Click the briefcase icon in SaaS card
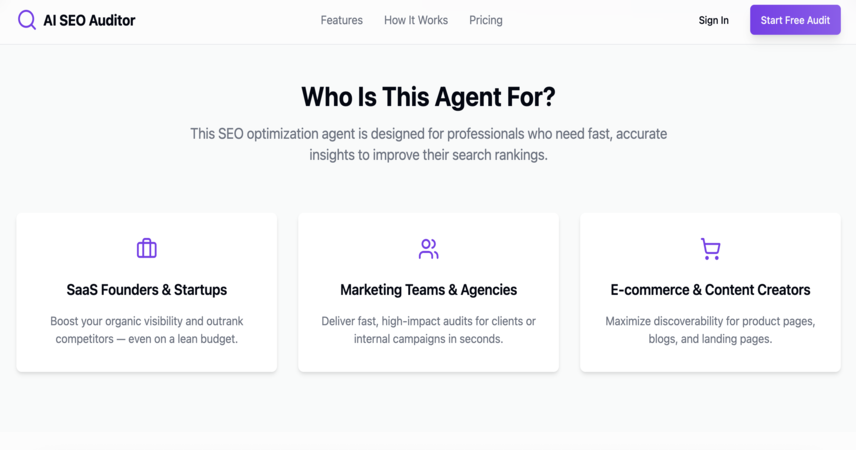856x450 pixels. [x=146, y=248]
